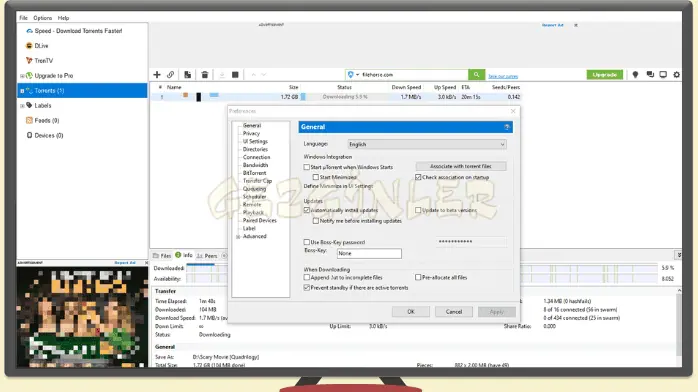Click the Boss-Key password field
The height and width of the screenshot is (392, 698).
tap(471, 242)
